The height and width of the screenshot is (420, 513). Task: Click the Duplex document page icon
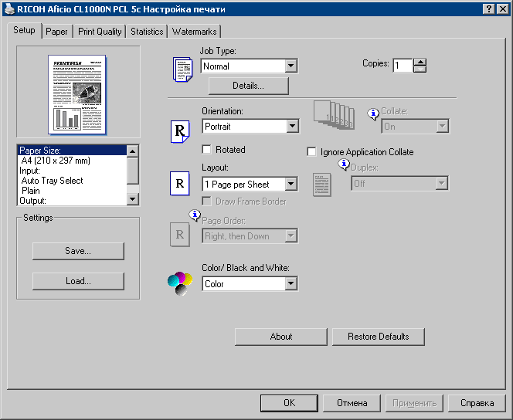322,185
